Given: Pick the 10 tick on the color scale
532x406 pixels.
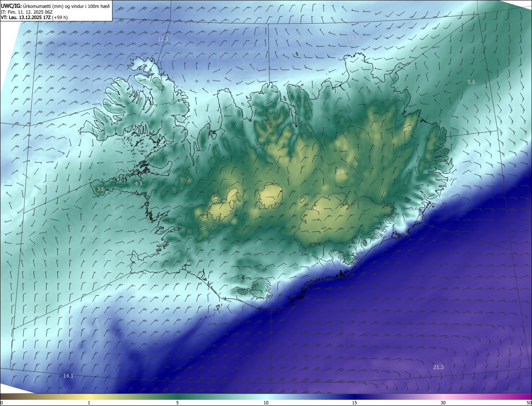Looking at the screenshot, I should (266, 403).
